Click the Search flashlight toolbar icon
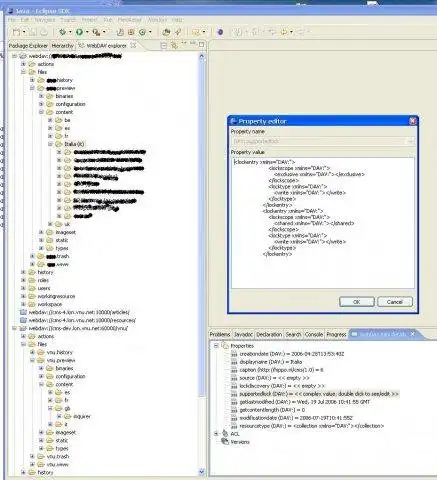The height and width of the screenshot is (480, 437). (x=178, y=32)
